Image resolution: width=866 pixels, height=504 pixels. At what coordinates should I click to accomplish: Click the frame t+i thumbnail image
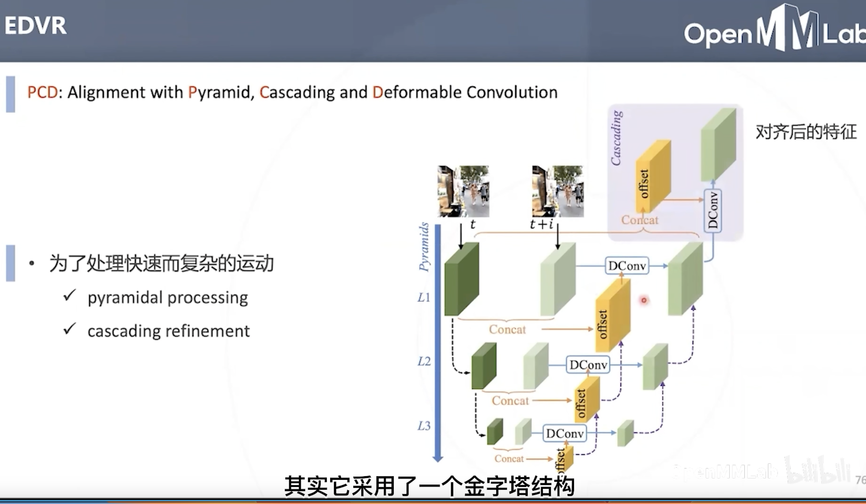(x=557, y=191)
